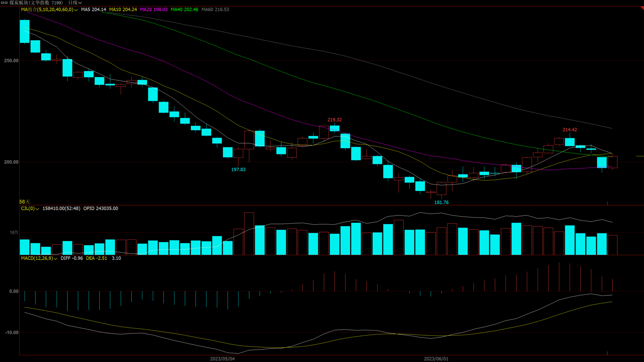
Task: Select the first large cyan candlestick at far left
Action: 25,31
